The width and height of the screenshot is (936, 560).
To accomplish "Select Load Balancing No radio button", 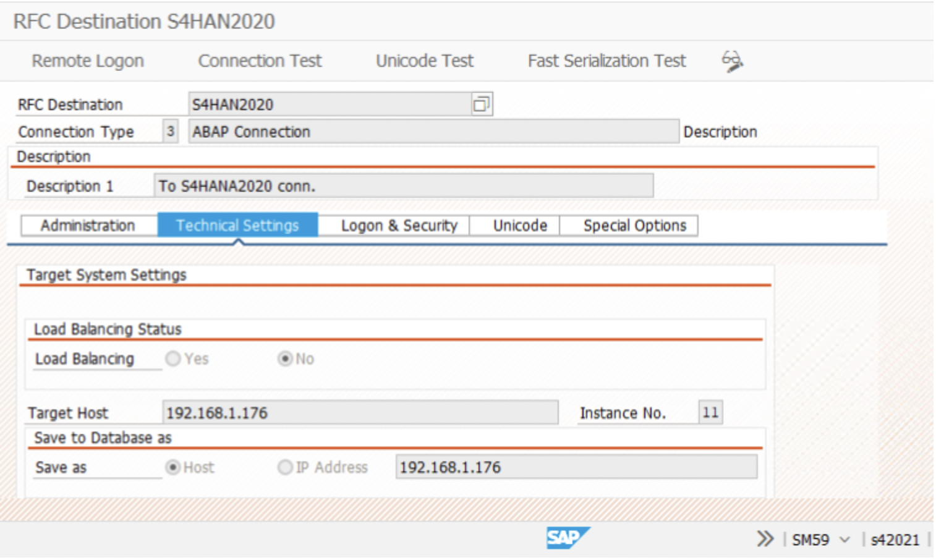I will pyautogui.click(x=285, y=358).
